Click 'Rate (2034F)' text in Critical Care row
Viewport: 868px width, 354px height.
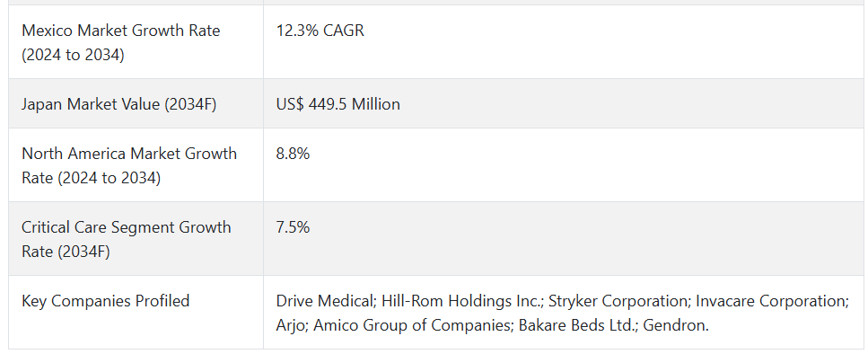coord(66,252)
